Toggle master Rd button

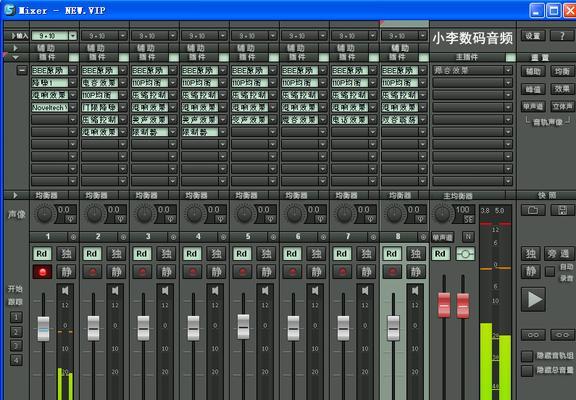[440, 253]
